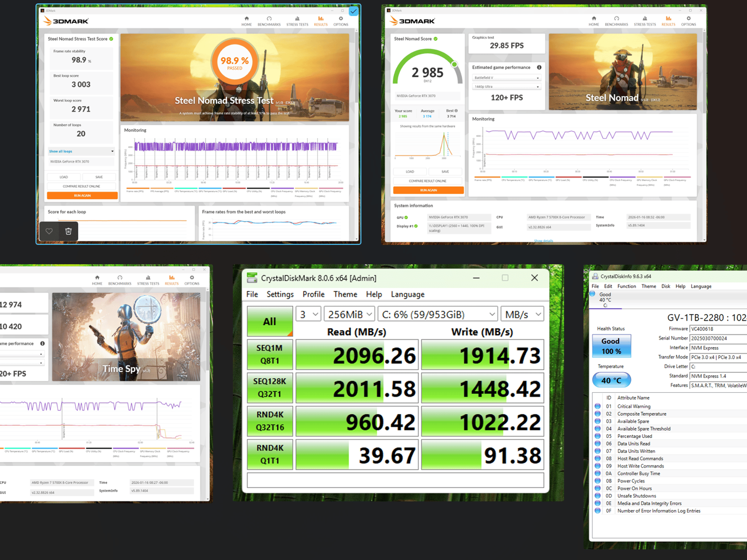Click RND4K Q32T16 test button
747x560 pixels.
click(x=270, y=421)
